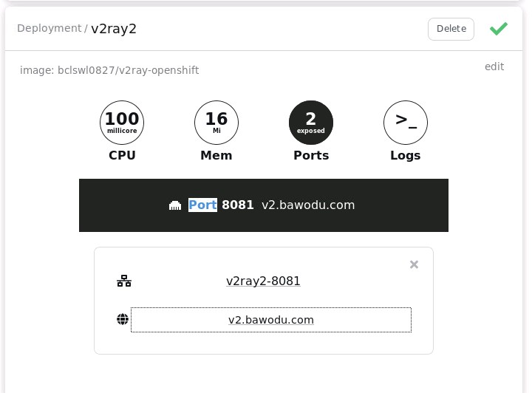This screenshot has width=532, height=393.
Task: Open the v2.bawodu.com route link
Action: tap(270, 320)
